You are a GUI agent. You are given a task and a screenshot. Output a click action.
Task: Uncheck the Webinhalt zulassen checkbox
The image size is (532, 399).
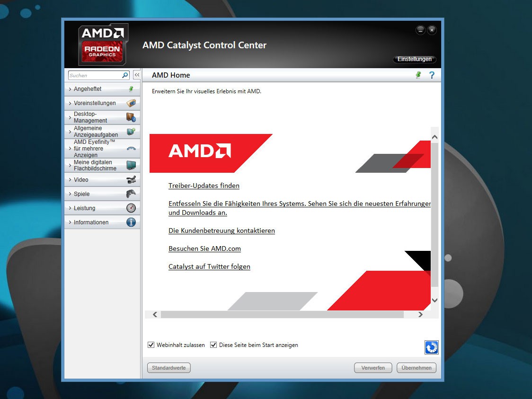click(x=151, y=345)
